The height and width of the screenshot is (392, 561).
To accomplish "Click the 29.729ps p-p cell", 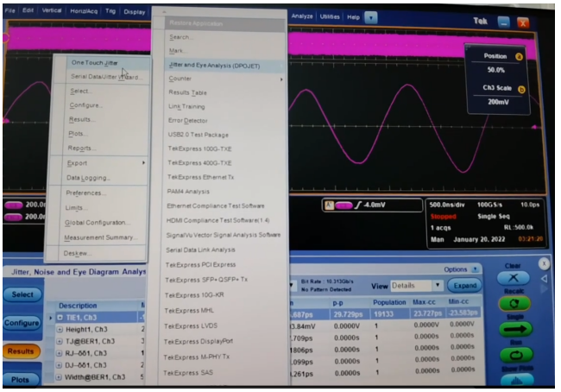I will (x=348, y=314).
